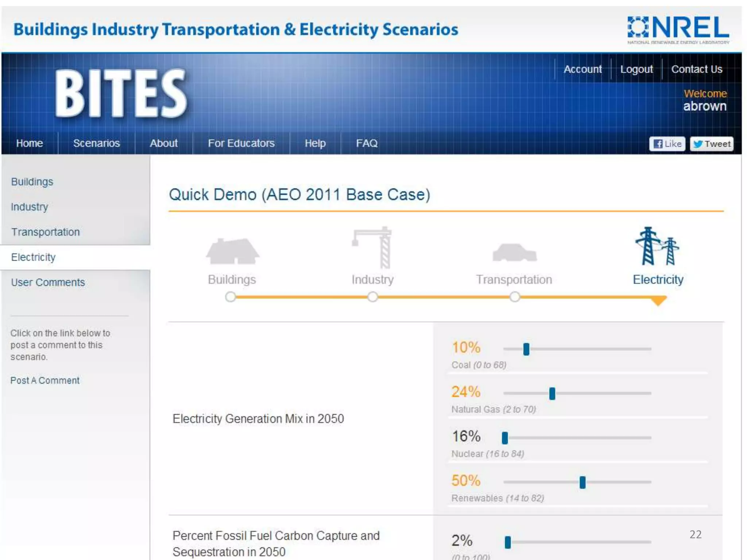Click the BITES banner logo
The width and height of the screenshot is (747, 560).
click(121, 94)
